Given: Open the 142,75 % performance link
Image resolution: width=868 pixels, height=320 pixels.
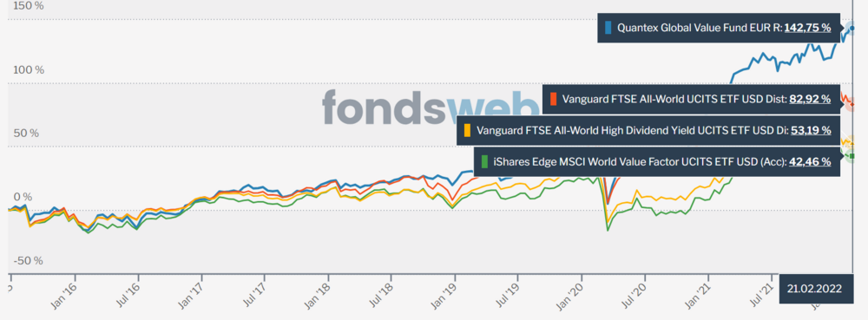Looking at the screenshot, I should (807, 28).
